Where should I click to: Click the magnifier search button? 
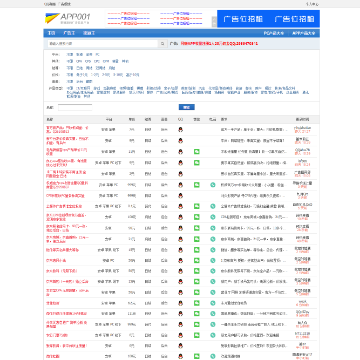(x=162, y=44)
